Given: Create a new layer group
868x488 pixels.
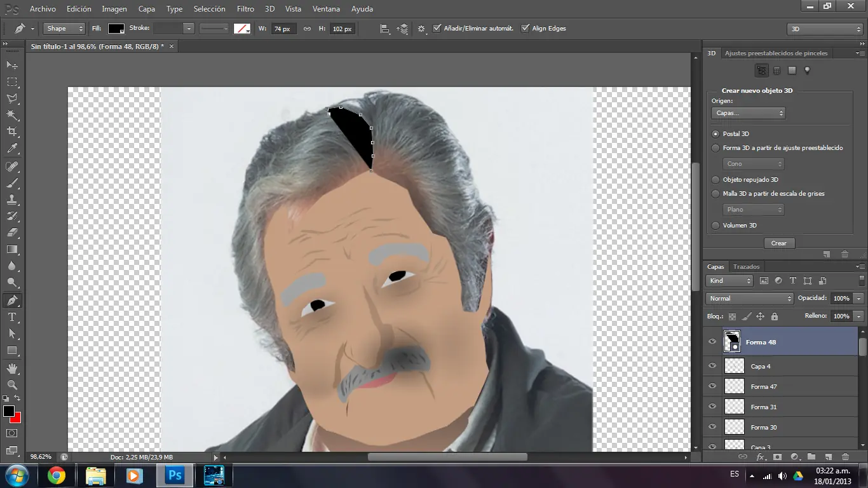Looking at the screenshot, I should (x=811, y=457).
